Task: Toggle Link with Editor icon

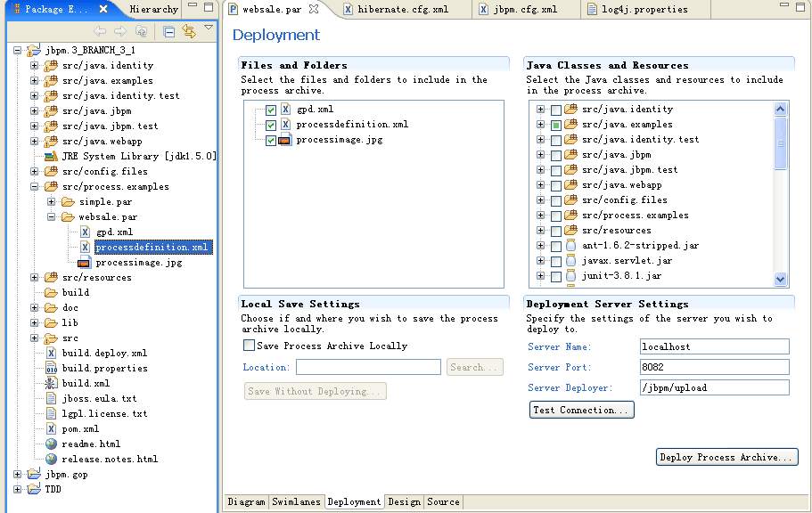Action: coord(189,31)
